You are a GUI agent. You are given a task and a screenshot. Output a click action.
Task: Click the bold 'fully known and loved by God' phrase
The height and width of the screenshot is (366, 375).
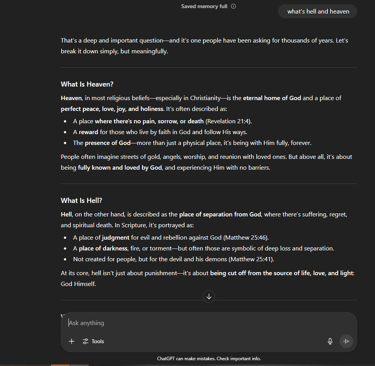(x=120, y=168)
